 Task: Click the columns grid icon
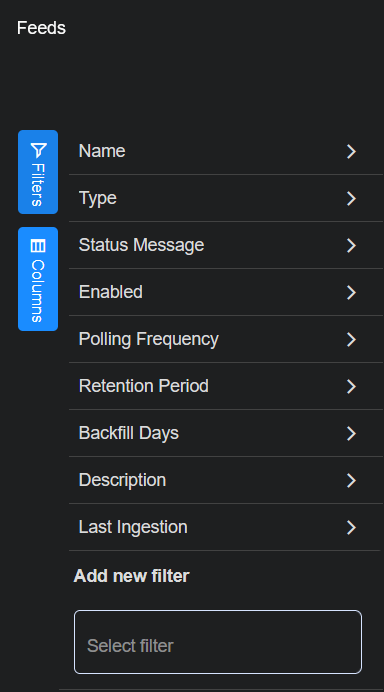(38, 246)
